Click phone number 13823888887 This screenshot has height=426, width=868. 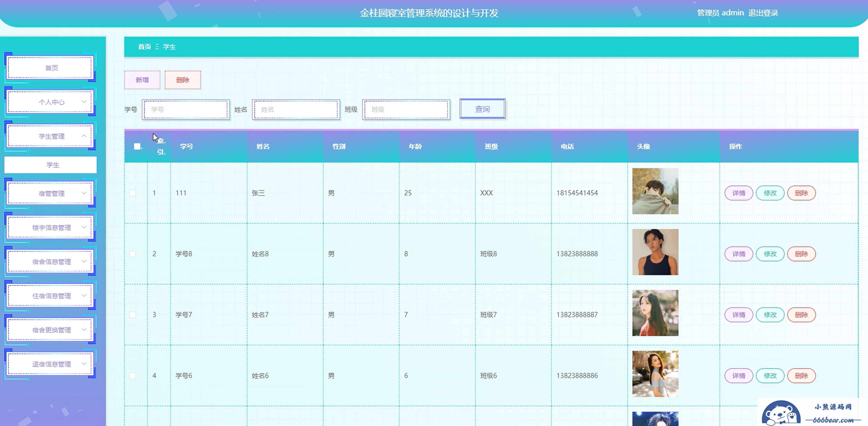[577, 315]
